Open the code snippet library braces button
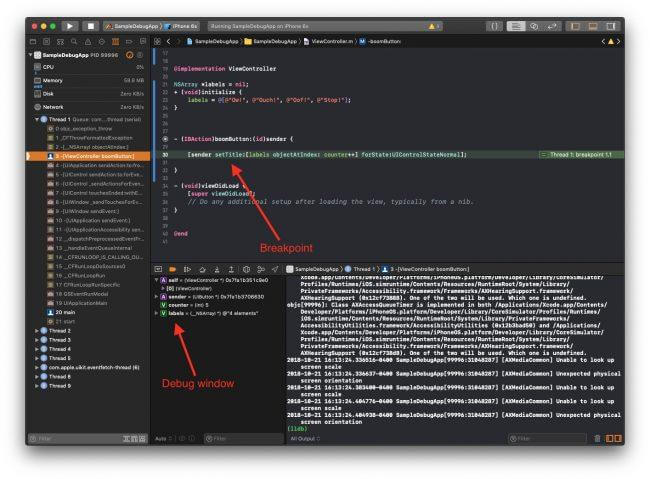 pos(494,26)
